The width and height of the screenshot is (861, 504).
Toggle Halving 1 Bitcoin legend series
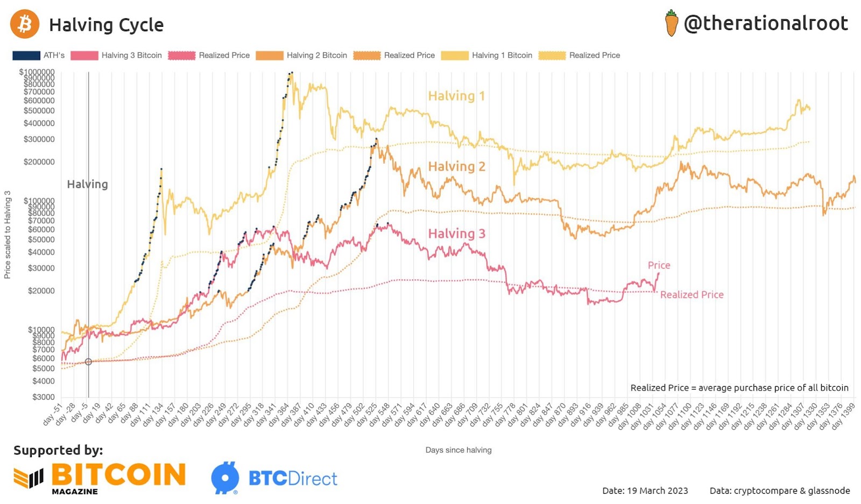coord(486,55)
